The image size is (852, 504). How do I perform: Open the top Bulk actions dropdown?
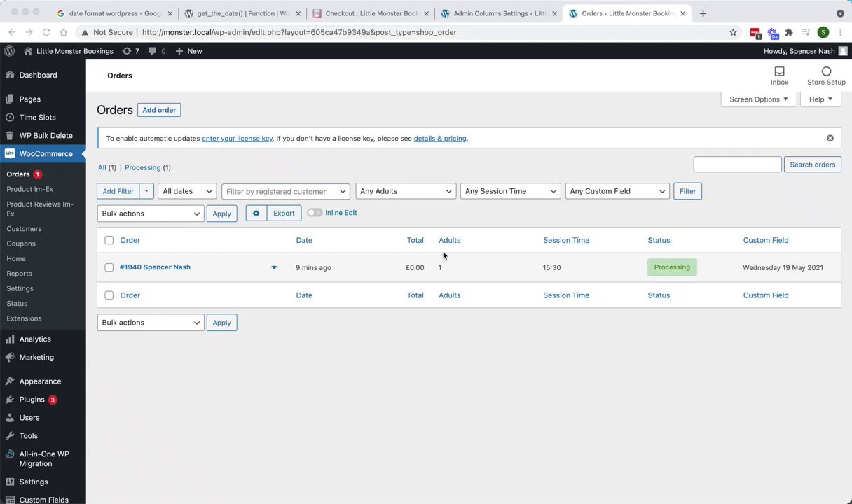click(151, 213)
